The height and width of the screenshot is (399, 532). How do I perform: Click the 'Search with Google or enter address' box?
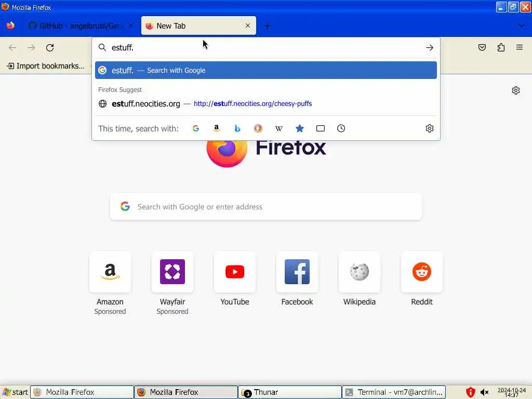pos(265,207)
